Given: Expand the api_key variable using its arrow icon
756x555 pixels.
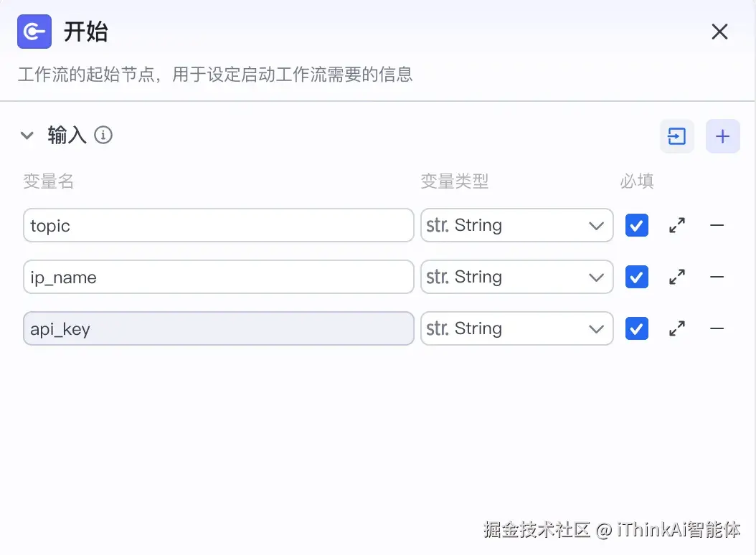Looking at the screenshot, I should (x=676, y=328).
